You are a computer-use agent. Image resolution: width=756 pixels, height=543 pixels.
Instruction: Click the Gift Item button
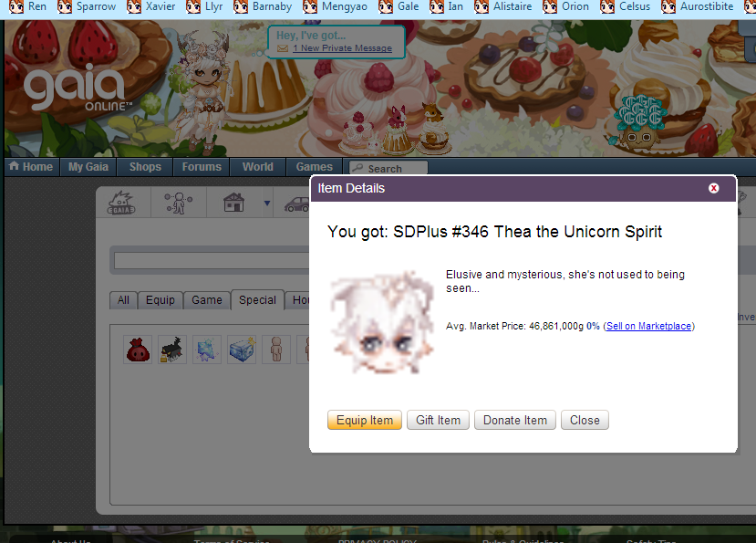pyautogui.click(x=439, y=421)
